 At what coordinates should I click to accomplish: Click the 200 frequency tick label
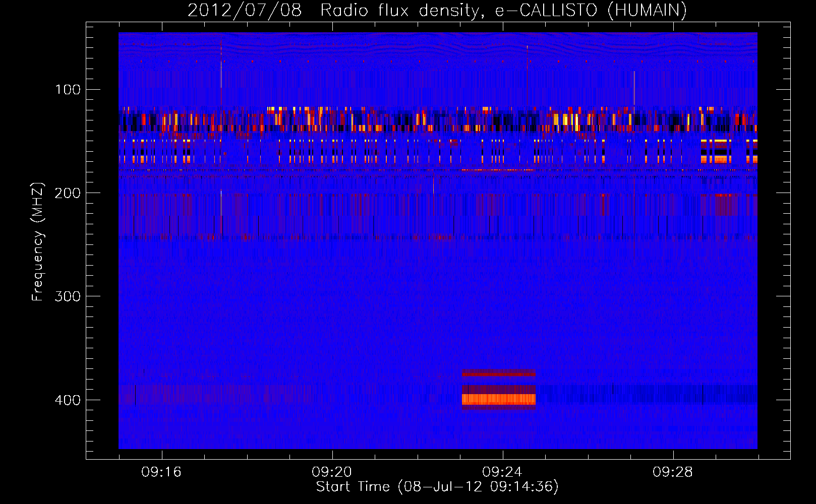(68, 193)
